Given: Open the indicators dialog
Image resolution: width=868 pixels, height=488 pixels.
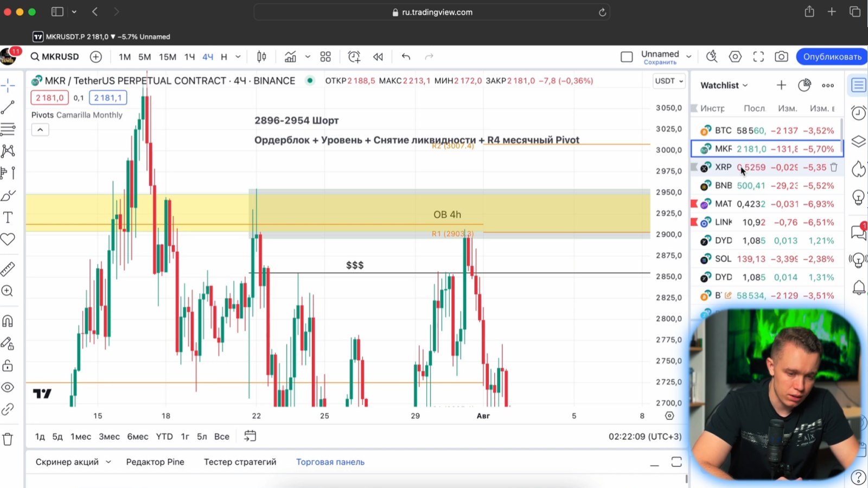Looking at the screenshot, I should (x=291, y=57).
